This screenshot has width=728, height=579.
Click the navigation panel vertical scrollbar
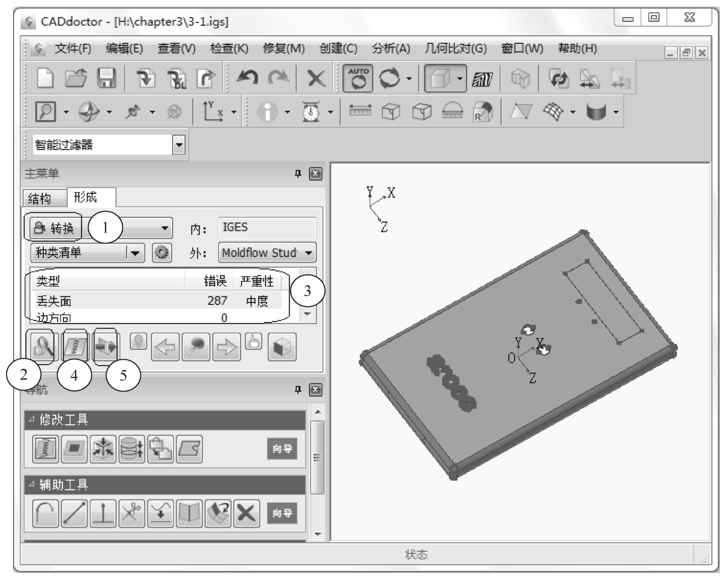pyautogui.click(x=317, y=457)
